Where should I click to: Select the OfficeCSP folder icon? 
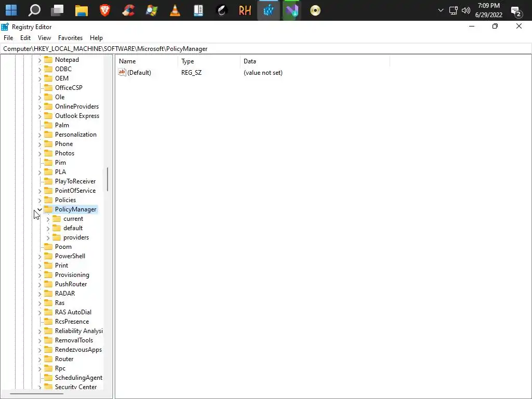48,87
